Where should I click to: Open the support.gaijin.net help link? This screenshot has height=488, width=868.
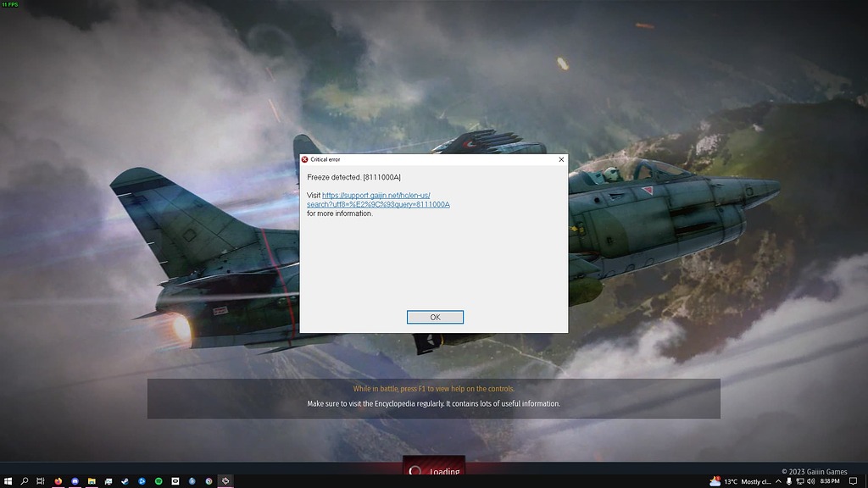point(378,200)
